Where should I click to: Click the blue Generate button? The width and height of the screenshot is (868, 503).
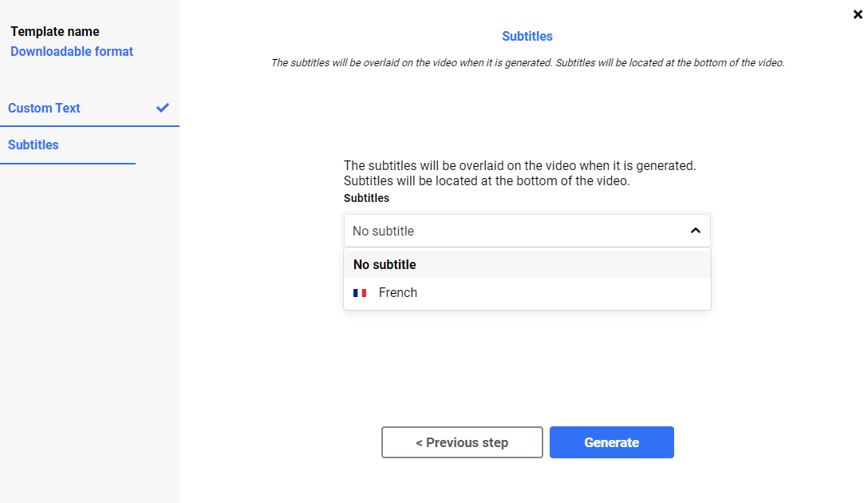coord(612,442)
